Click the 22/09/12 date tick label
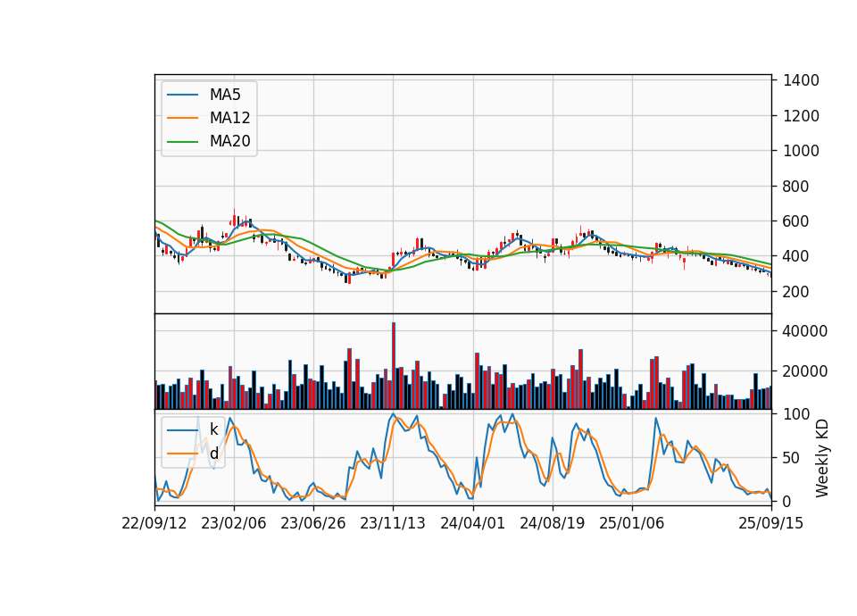The width and height of the screenshot is (857, 616). pyautogui.click(x=154, y=523)
